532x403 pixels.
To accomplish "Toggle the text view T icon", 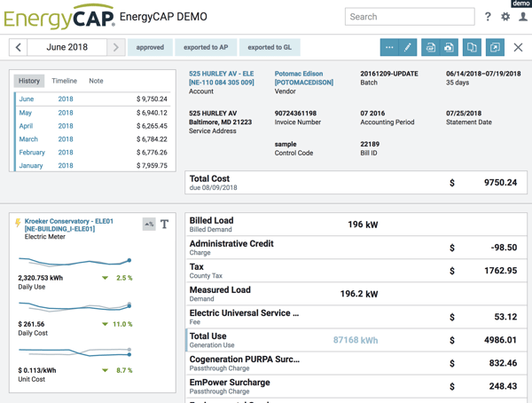I will tap(164, 225).
